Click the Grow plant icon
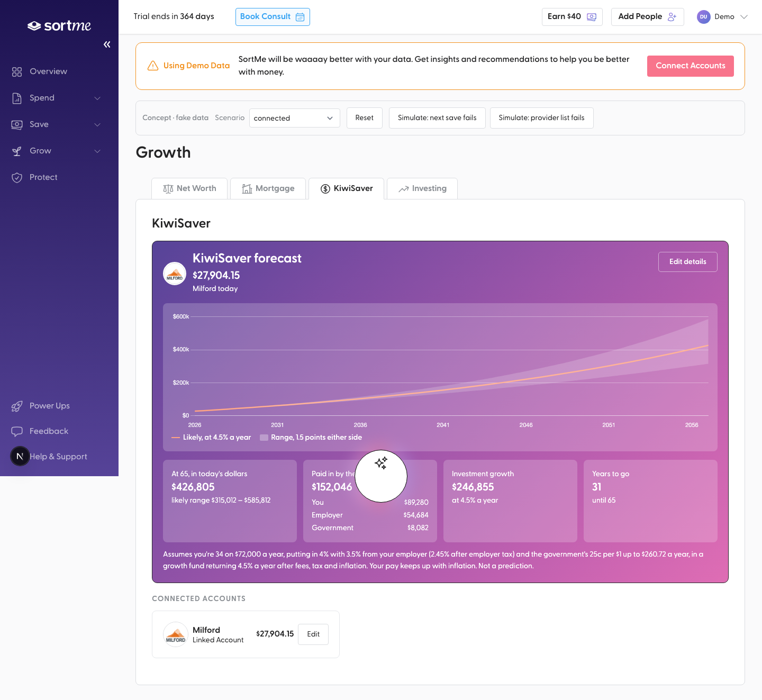This screenshot has height=700, width=762. point(17,151)
